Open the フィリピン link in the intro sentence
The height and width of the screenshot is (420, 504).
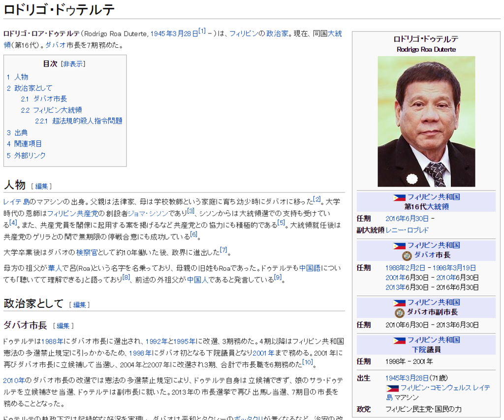244,34
